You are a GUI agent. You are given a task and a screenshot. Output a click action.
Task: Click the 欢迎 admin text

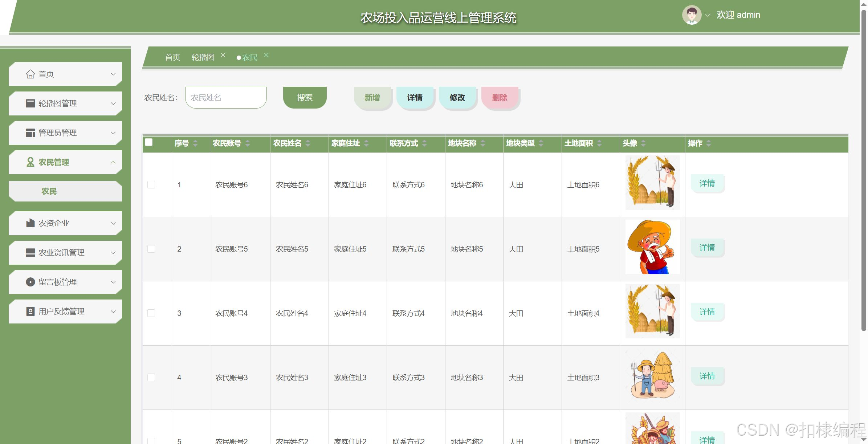coord(738,15)
